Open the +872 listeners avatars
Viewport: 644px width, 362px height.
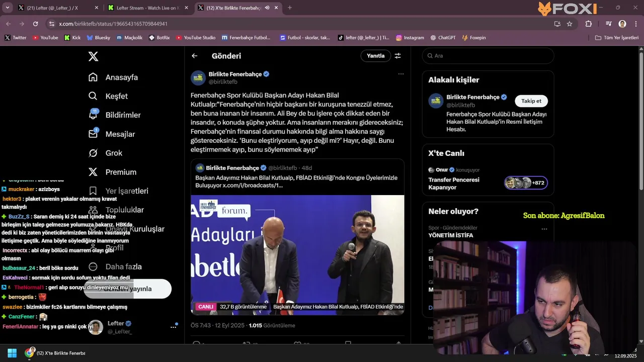tap(526, 183)
